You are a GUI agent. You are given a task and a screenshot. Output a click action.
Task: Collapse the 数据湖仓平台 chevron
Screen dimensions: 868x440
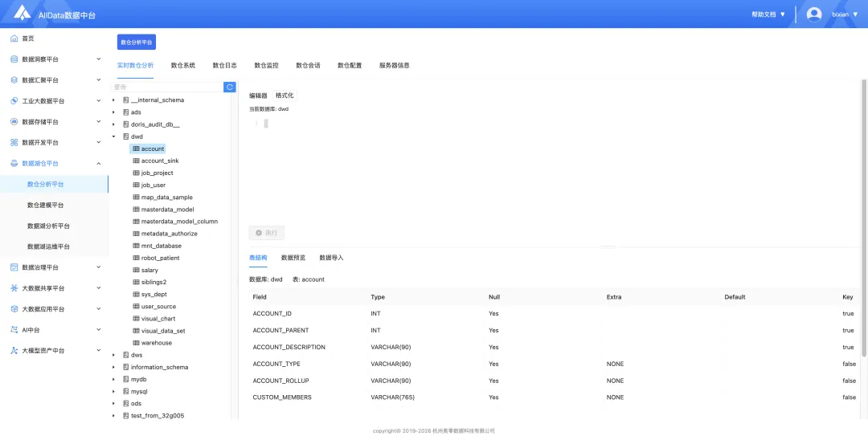coord(99,163)
